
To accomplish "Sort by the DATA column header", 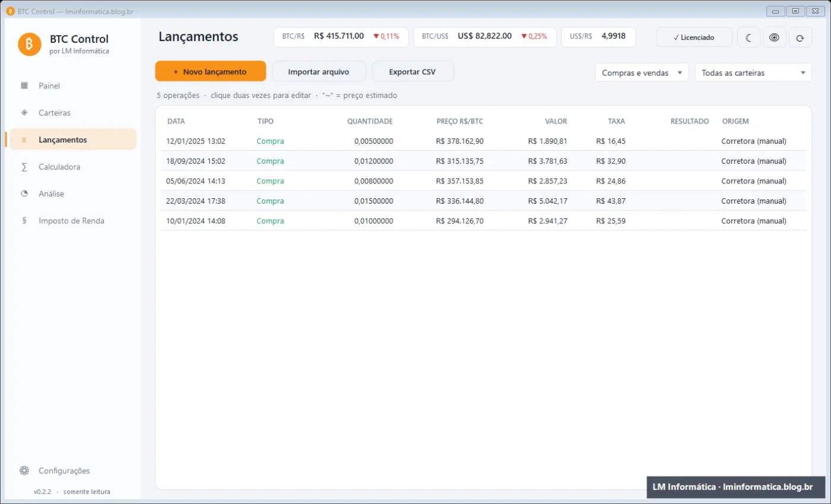I will pyautogui.click(x=176, y=121).
